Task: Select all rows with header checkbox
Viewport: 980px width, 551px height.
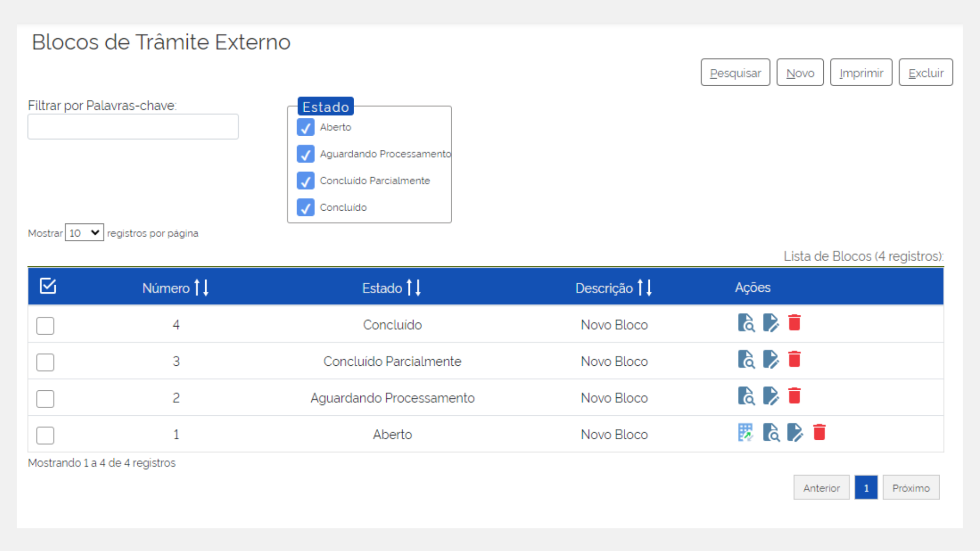Action: tap(48, 286)
